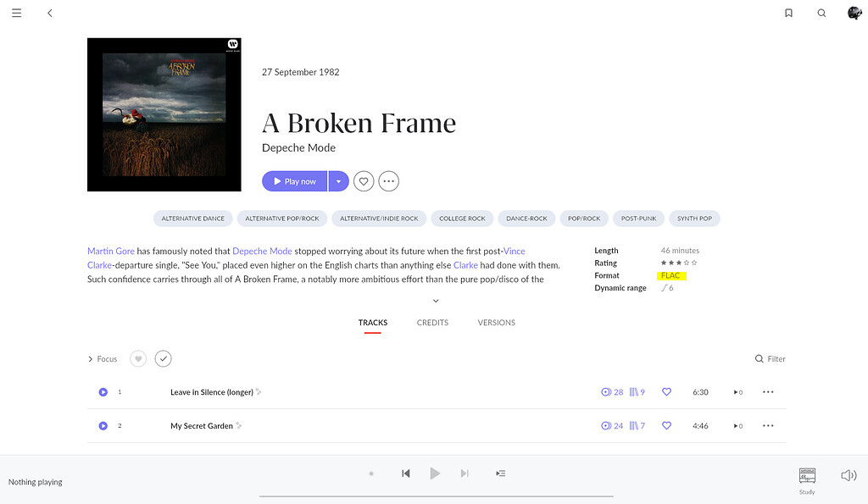Show 28 performances of Leave in Silence
This screenshot has width=868, height=504.
612,392
